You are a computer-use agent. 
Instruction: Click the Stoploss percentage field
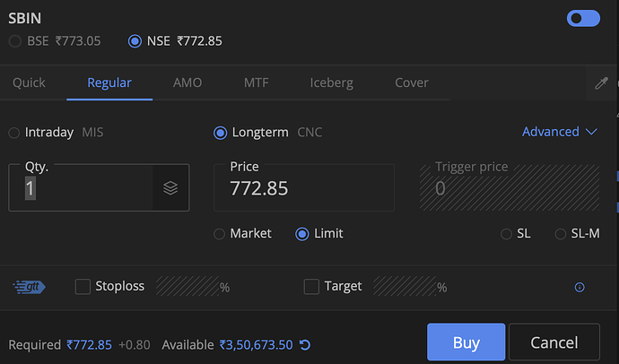(187, 286)
